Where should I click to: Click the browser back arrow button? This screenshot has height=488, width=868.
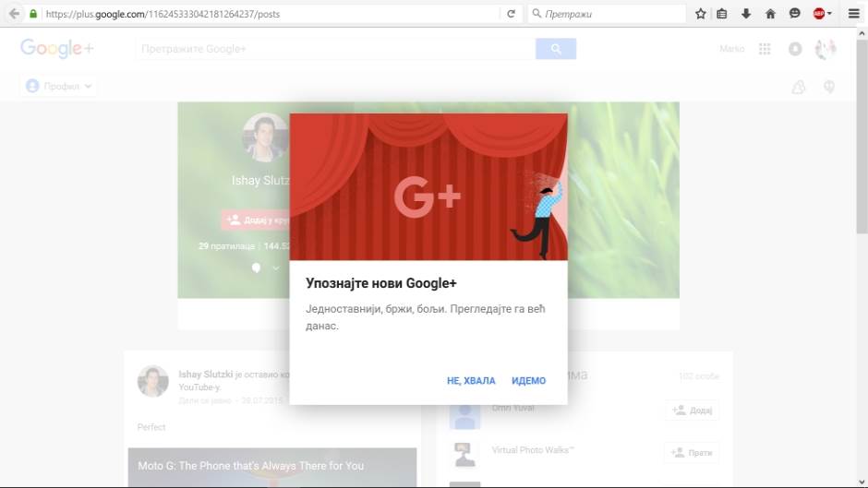(x=14, y=14)
